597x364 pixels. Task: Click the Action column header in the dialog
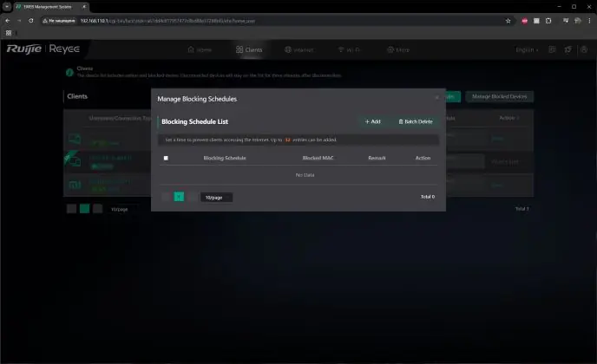coord(423,158)
